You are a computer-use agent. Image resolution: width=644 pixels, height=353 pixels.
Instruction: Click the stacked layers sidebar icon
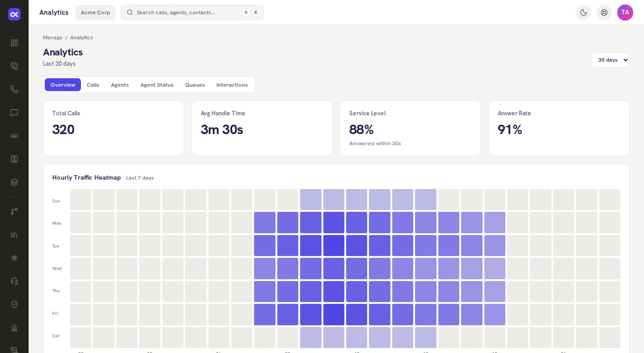point(14,182)
